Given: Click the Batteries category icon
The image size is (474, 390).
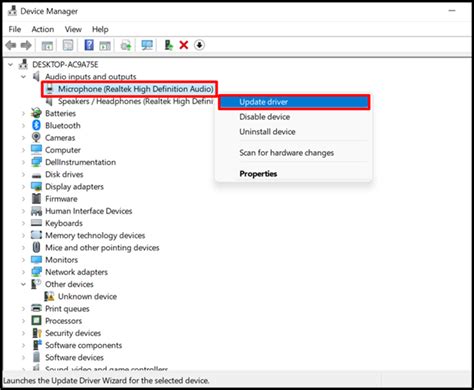Looking at the screenshot, I should click(x=36, y=113).
